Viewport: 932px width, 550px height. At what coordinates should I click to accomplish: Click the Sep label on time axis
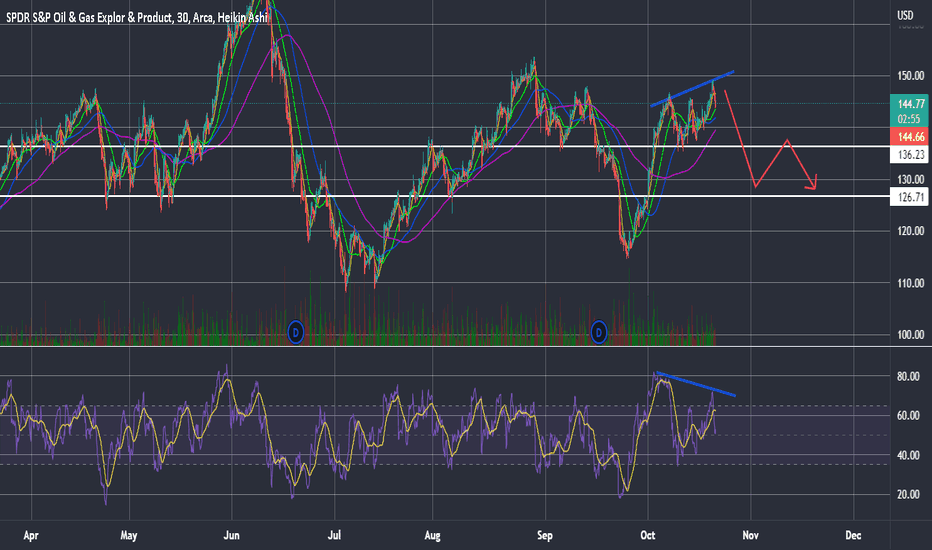click(x=545, y=536)
